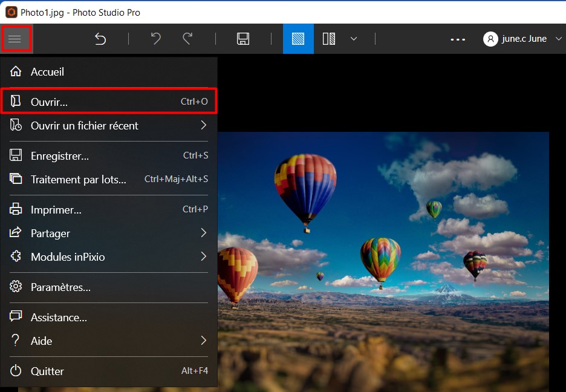This screenshot has width=566, height=392.
Task: Click the batch processing stacked icon
Action: (16, 178)
